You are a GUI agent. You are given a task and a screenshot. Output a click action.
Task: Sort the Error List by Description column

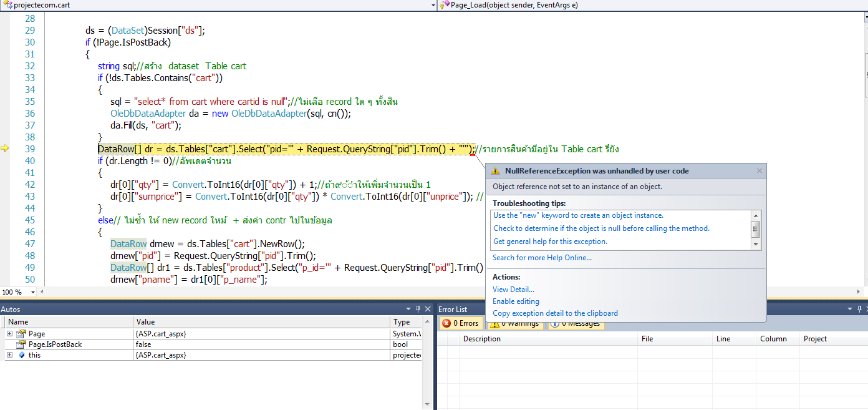coord(549,339)
